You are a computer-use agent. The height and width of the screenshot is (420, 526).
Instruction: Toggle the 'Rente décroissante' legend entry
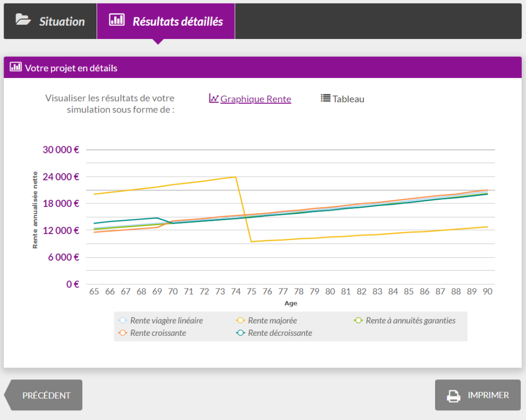tap(280, 333)
